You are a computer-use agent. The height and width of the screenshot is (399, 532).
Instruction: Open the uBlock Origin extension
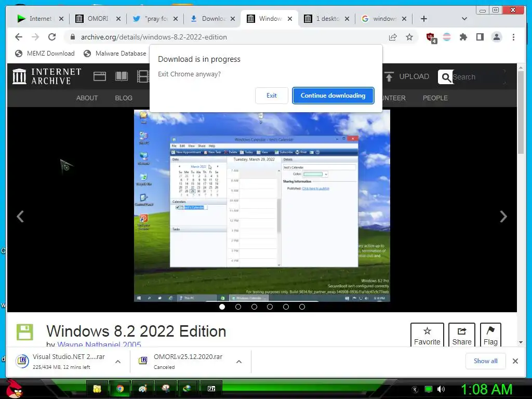431,37
